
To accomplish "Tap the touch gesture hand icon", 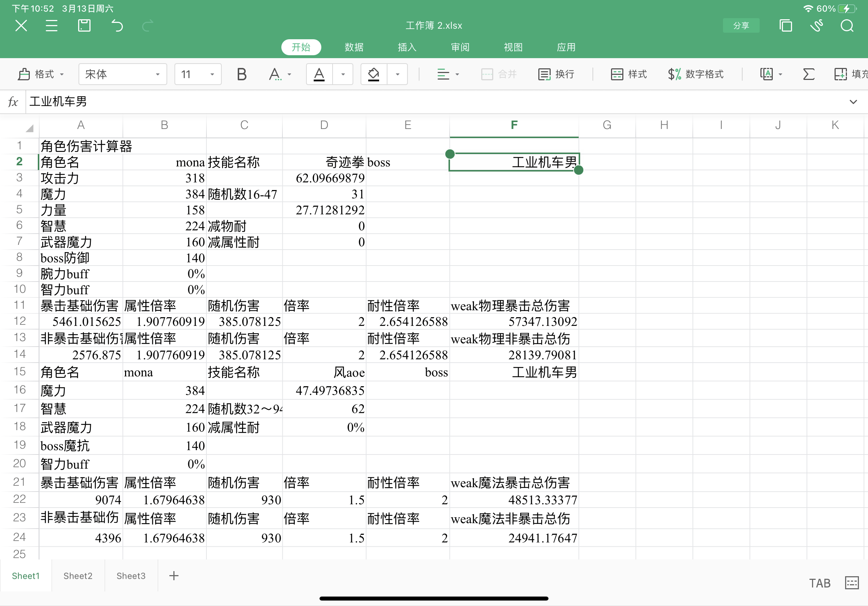I will [816, 26].
